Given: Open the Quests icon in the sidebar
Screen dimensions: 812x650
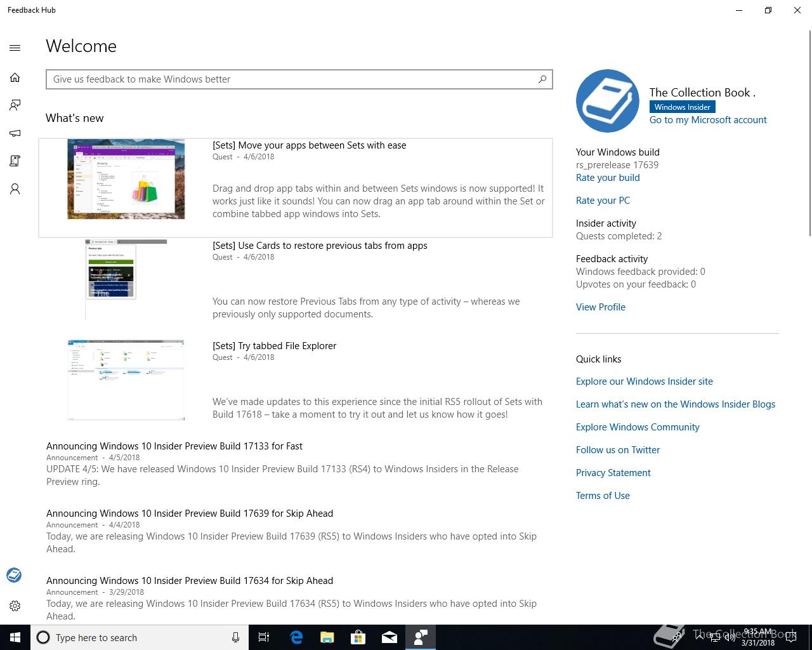Looking at the screenshot, I should pyautogui.click(x=15, y=161).
